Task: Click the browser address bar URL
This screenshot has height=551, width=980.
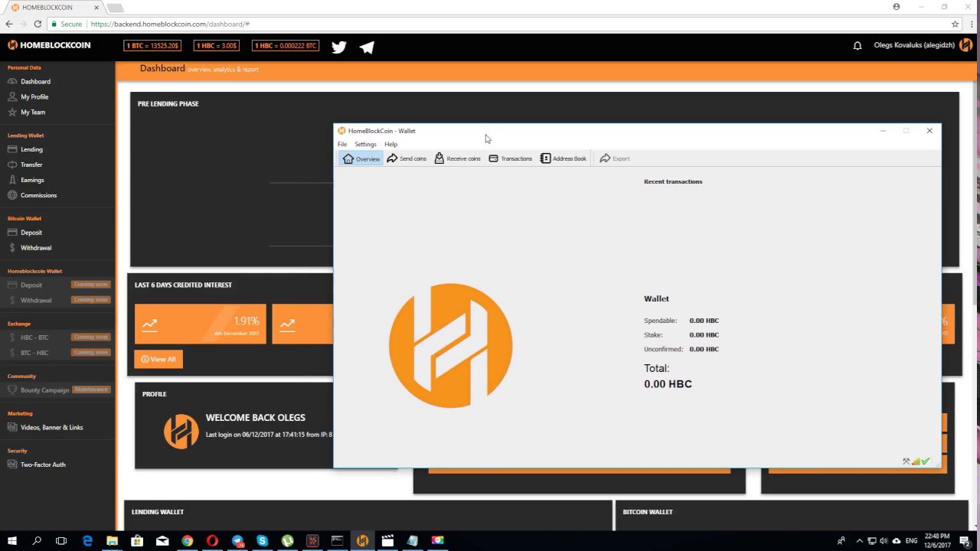Action: pyautogui.click(x=306, y=24)
